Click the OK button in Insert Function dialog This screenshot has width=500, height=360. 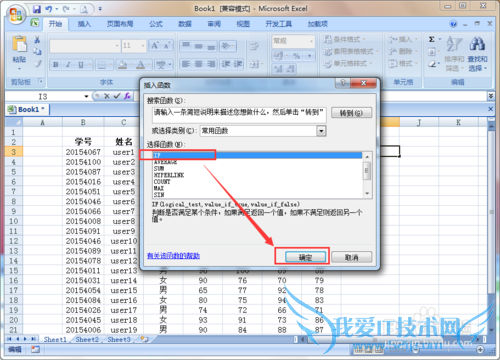pos(305,257)
